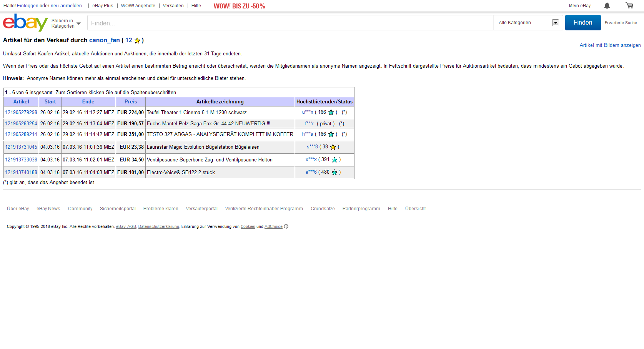The height and width of the screenshot is (349, 644).
Task: Open item number 121905289214
Action: pyautogui.click(x=21, y=135)
